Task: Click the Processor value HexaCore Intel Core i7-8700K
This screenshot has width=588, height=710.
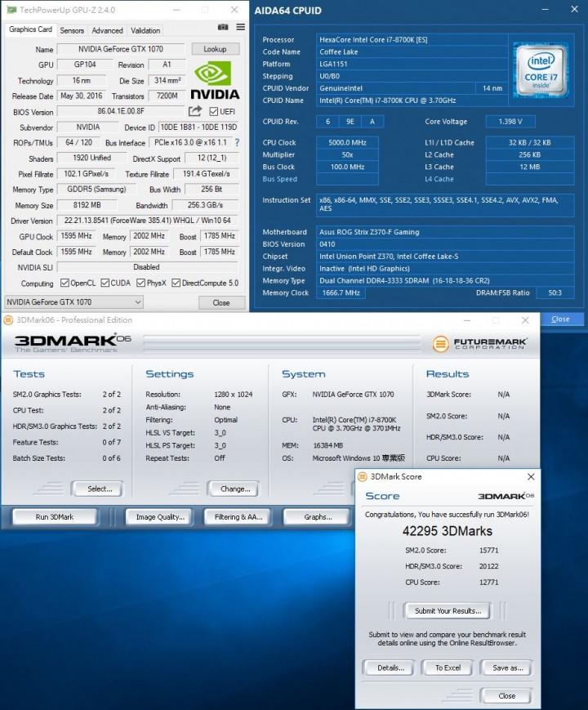Action: pyautogui.click(x=412, y=40)
